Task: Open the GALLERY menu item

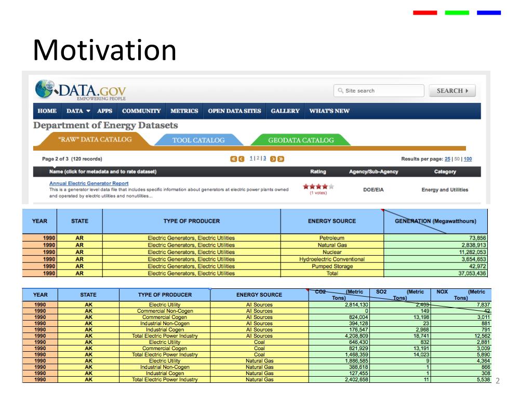Action: [x=285, y=111]
